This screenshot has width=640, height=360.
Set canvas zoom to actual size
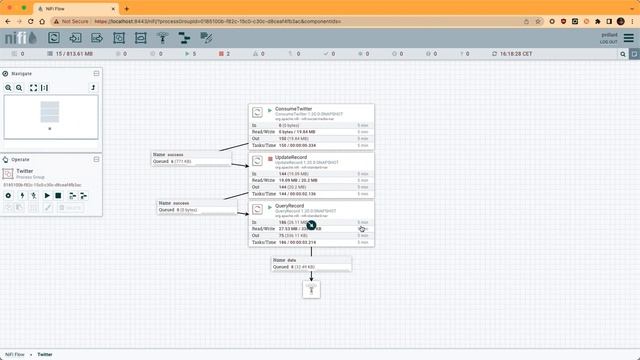point(44,88)
